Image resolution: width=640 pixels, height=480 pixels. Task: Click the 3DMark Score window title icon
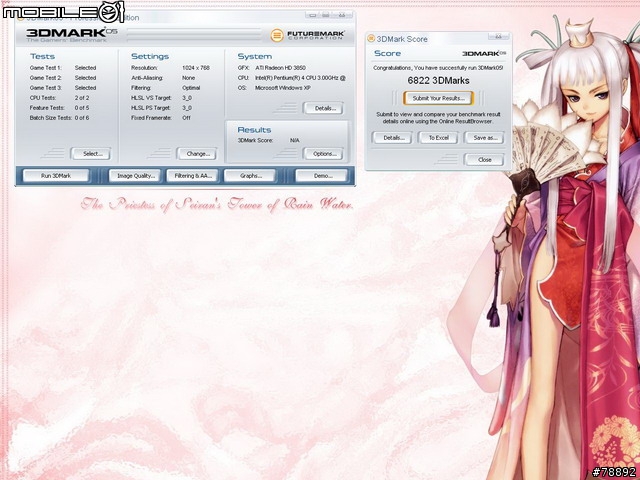pyautogui.click(x=371, y=39)
